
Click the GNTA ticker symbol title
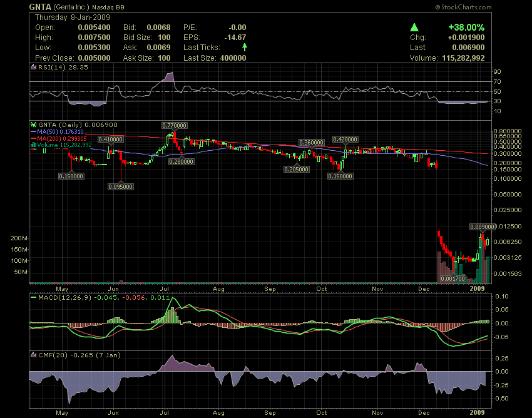[40, 7]
